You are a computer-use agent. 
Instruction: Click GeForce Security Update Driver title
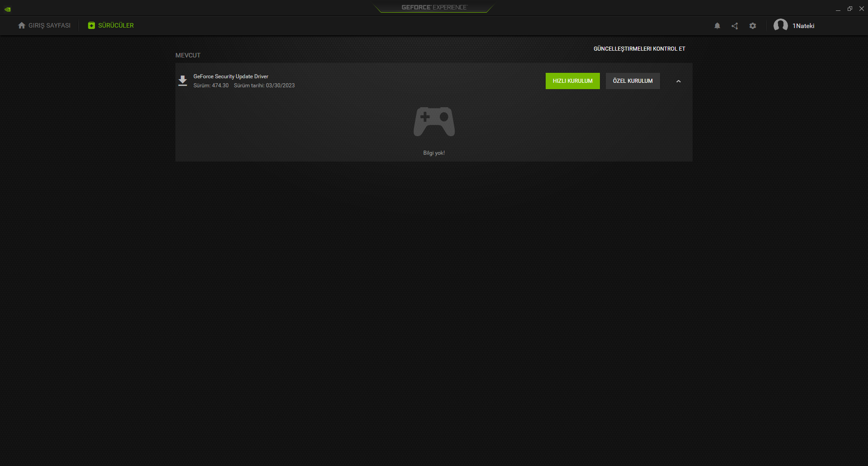pos(231,76)
